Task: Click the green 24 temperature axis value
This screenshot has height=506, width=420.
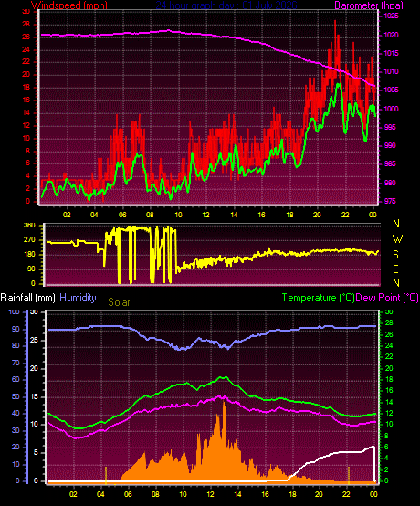Action: point(389,346)
